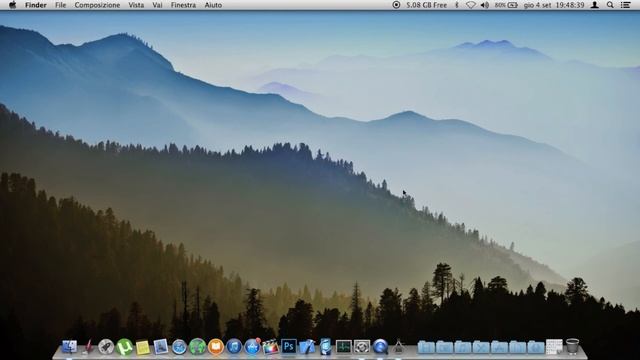Open iBooks orange icon in the Dock

pyautogui.click(x=216, y=347)
